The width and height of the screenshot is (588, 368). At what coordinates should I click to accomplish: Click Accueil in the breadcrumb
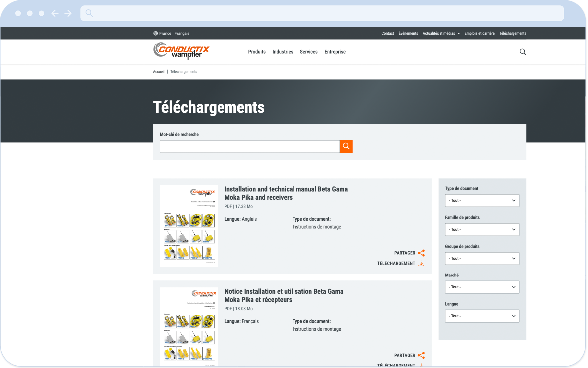coord(158,71)
